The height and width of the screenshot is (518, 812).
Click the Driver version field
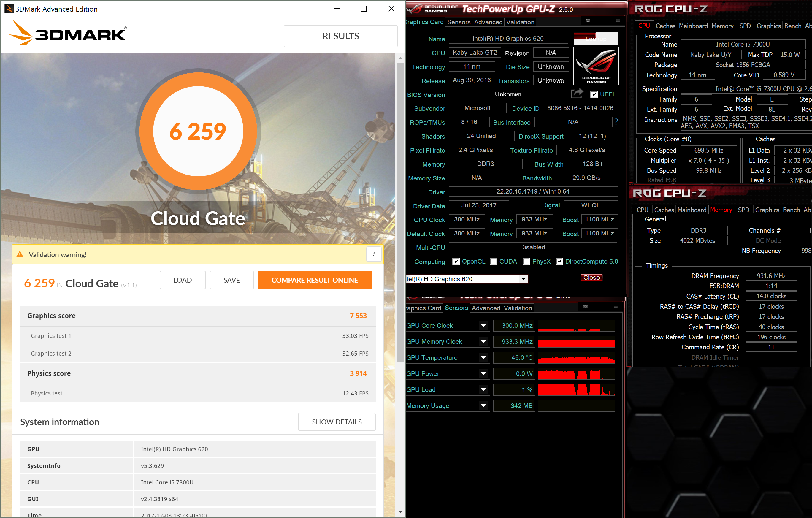tap(533, 191)
